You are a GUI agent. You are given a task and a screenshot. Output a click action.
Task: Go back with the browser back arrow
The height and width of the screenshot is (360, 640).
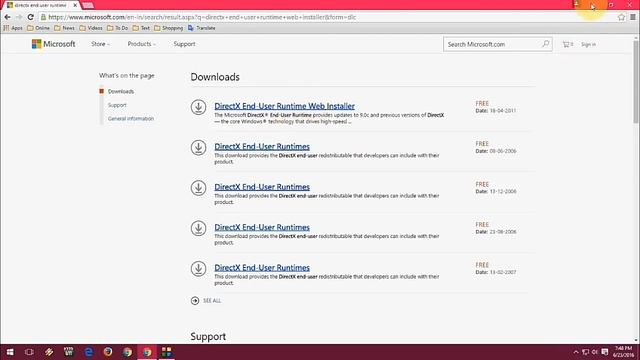7,17
